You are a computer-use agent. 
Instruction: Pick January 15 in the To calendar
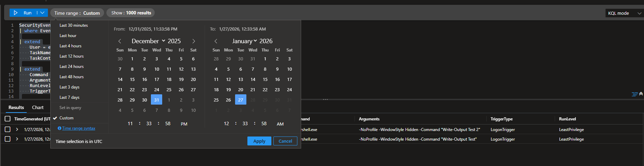[x=265, y=79]
